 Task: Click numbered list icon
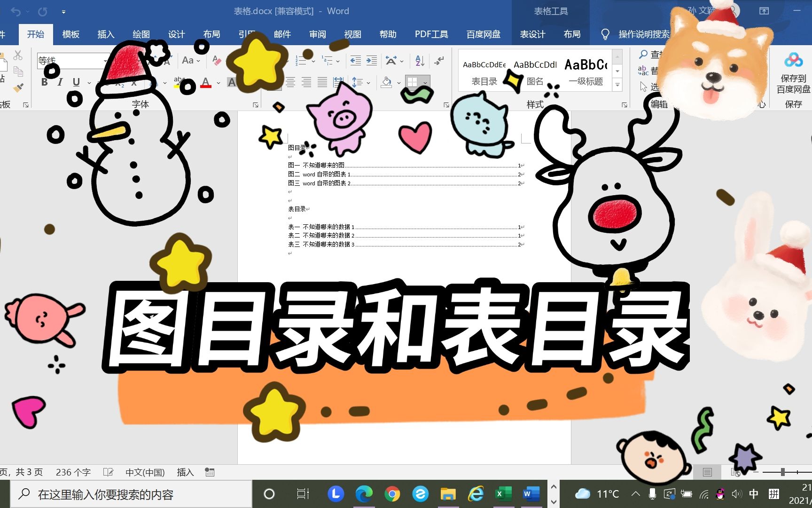(x=301, y=60)
